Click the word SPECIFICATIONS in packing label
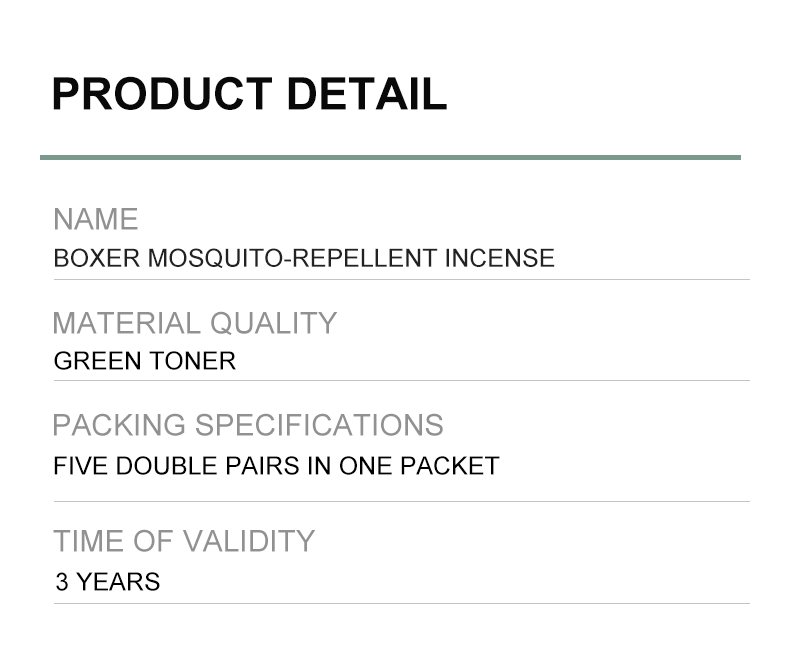Screen dimensions: 790x665 (x=319, y=425)
